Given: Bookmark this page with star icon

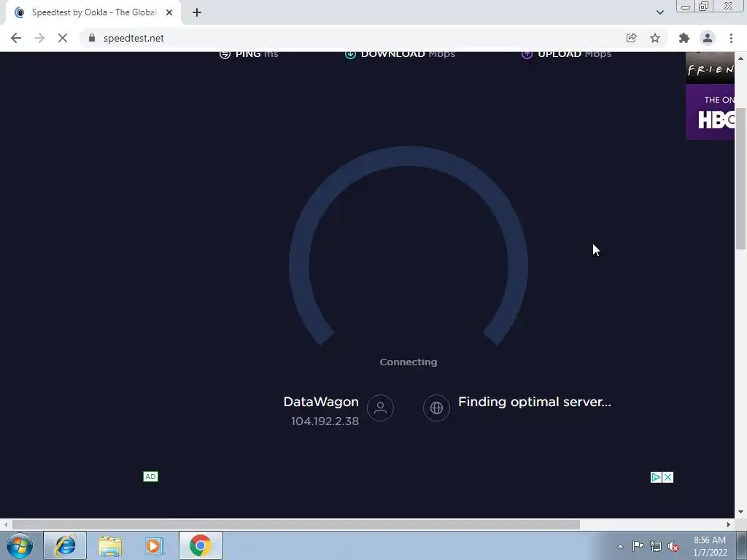Looking at the screenshot, I should (655, 38).
